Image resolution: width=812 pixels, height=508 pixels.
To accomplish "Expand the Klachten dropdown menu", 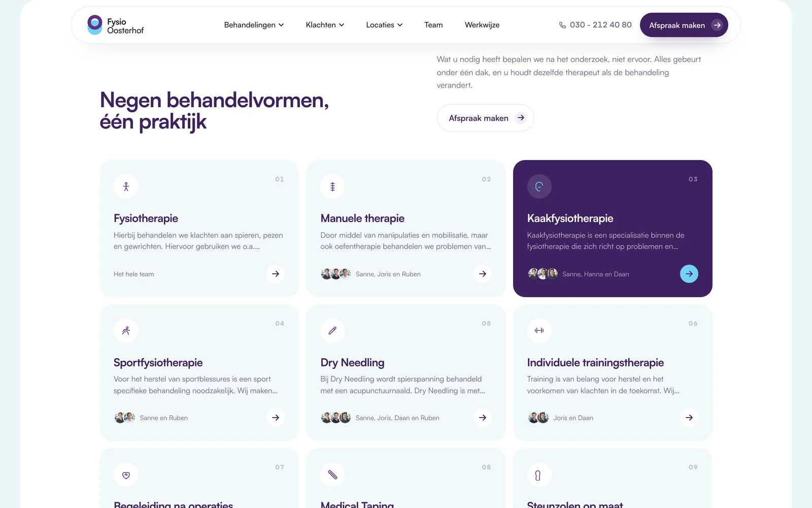I will coord(325,25).
